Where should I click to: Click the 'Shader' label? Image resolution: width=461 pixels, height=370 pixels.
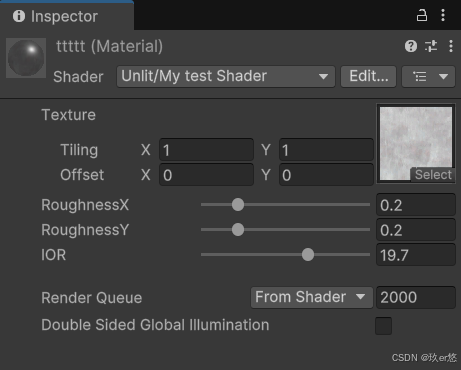coord(78,77)
